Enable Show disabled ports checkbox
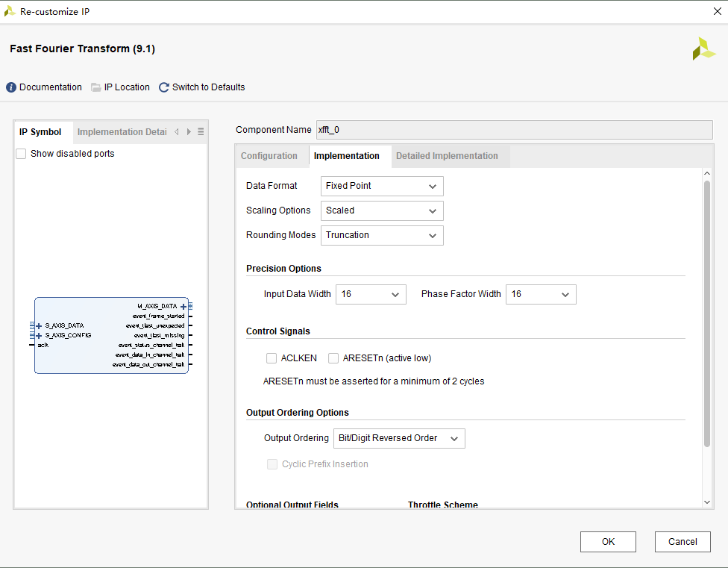This screenshot has width=728, height=568. tap(21, 154)
